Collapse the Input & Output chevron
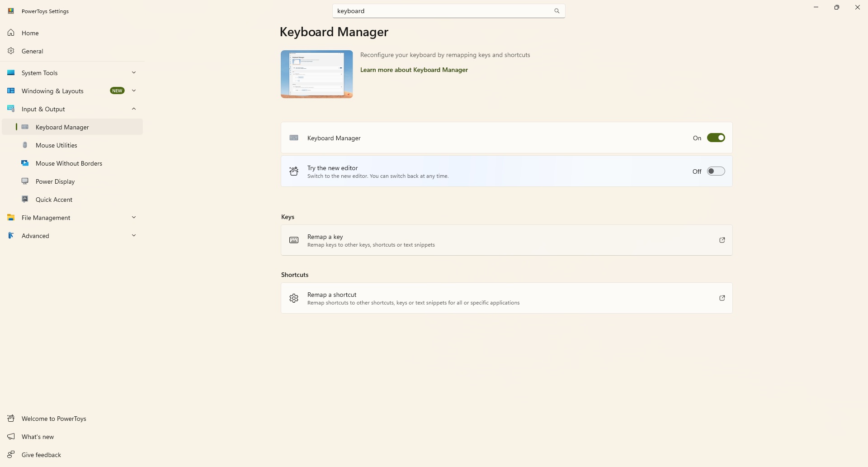 (134, 109)
